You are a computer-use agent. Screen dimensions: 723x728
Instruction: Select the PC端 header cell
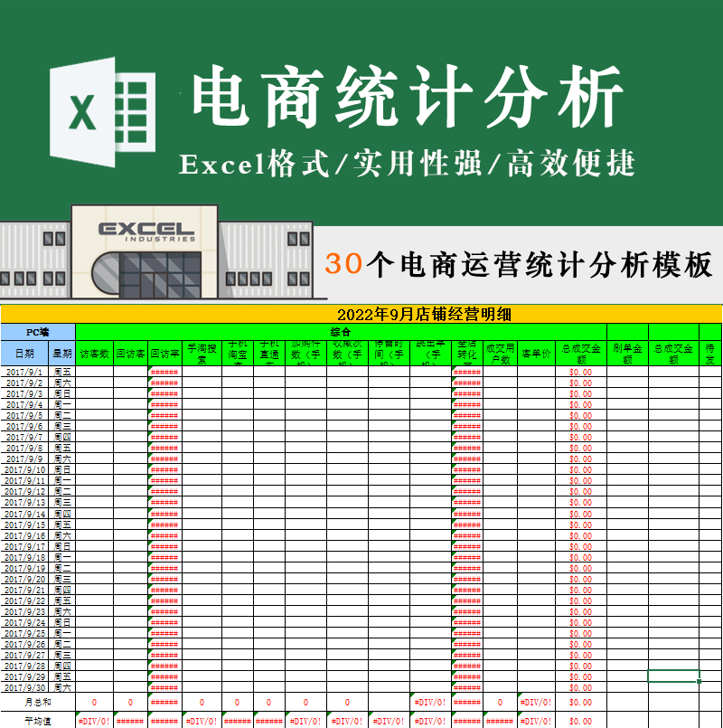coord(38,332)
